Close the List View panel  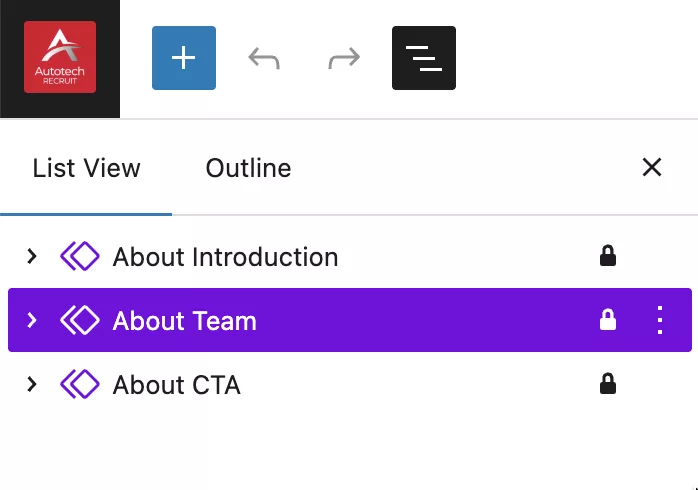[x=652, y=167]
